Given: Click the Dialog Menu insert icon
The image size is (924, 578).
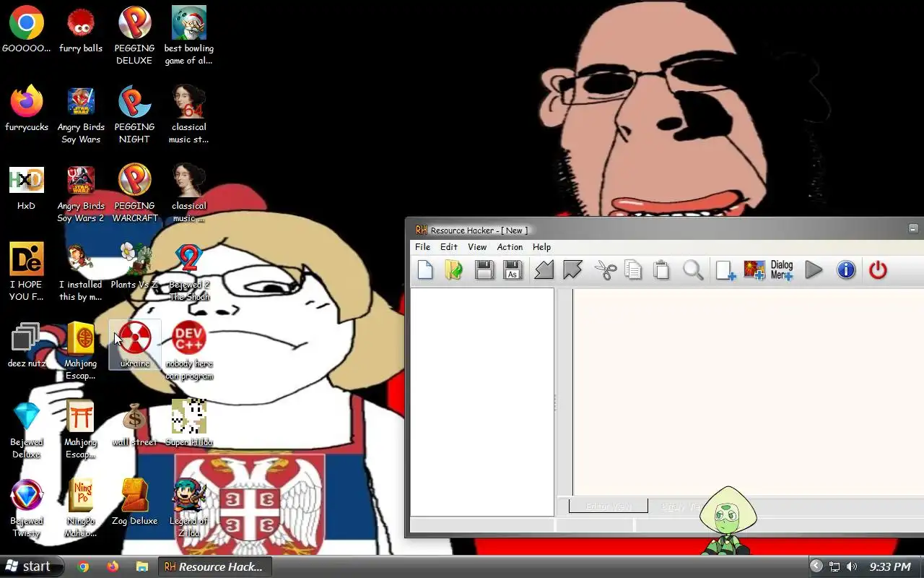Looking at the screenshot, I should point(782,270).
